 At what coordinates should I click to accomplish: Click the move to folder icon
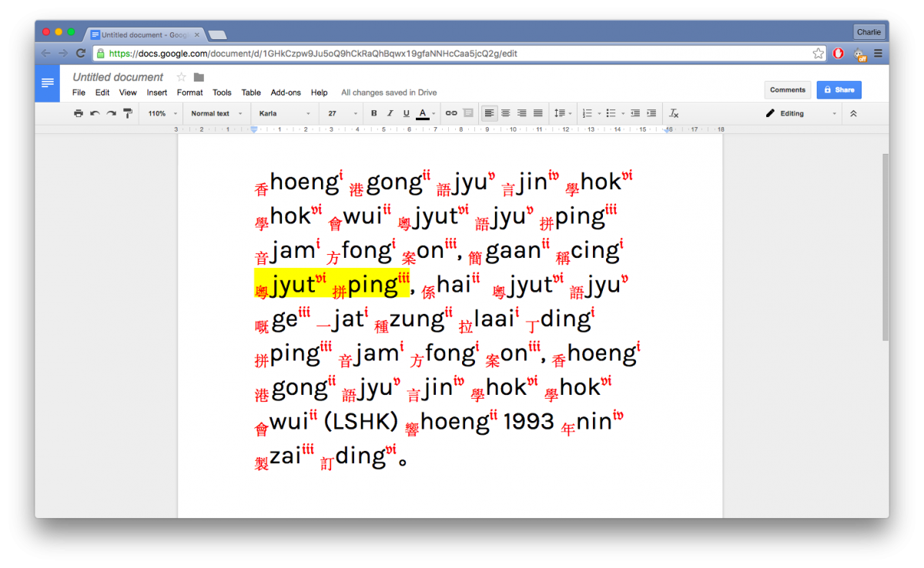tap(199, 77)
